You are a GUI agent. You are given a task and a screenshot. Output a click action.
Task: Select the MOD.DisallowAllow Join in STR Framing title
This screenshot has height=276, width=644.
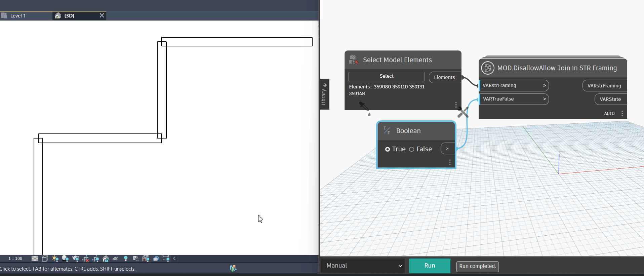click(x=557, y=68)
